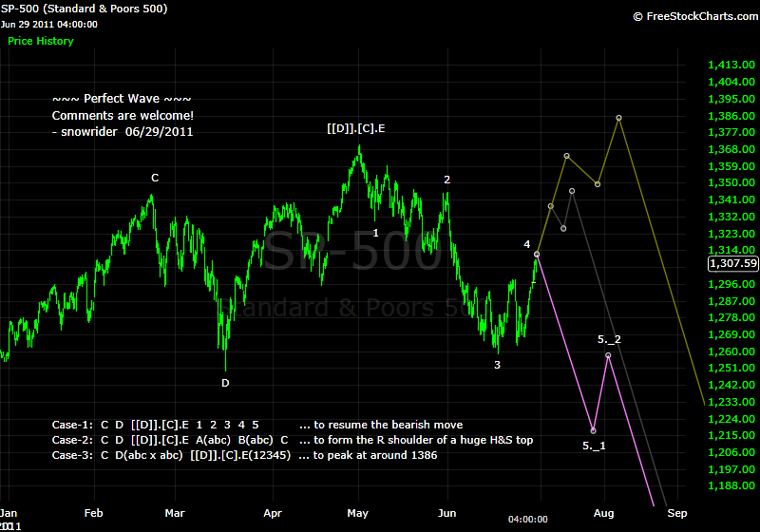760x532 pixels.
Task: Open the FreeStockCharts.com copyright link
Action: point(695,16)
